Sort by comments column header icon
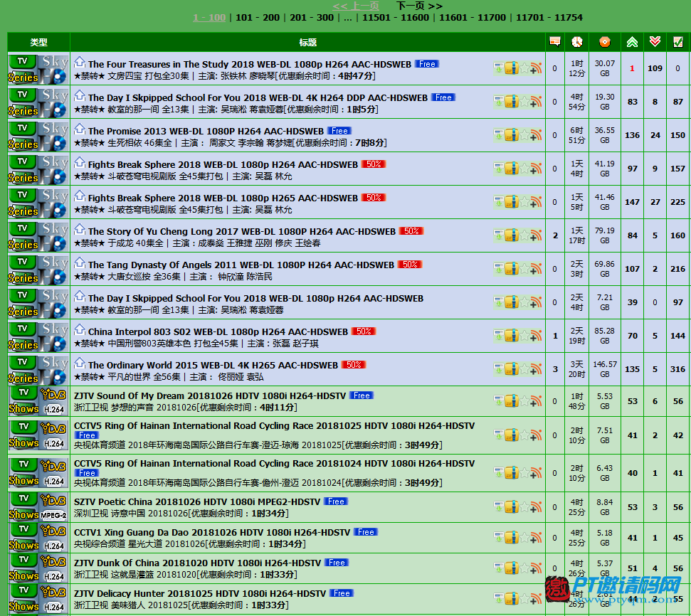The image size is (691, 616). pos(555,42)
